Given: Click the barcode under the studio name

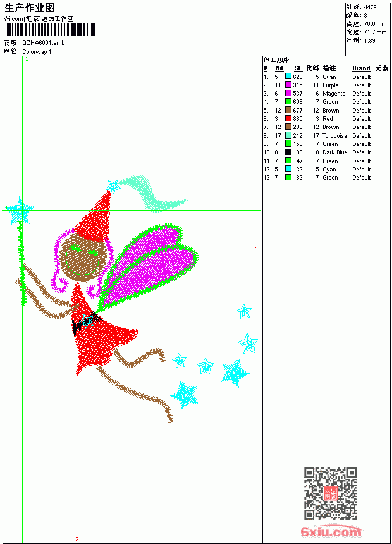Looking at the screenshot, I should click(x=50, y=30).
